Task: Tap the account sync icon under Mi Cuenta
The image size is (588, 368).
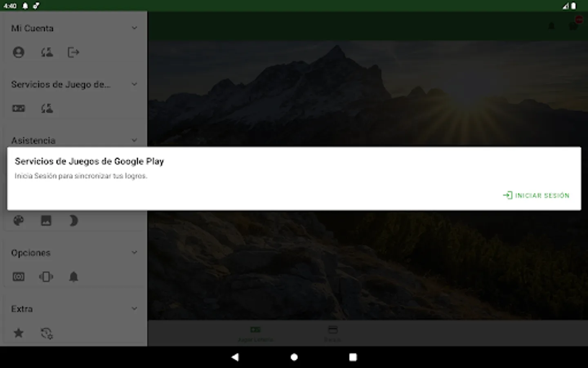Action: coord(47,52)
